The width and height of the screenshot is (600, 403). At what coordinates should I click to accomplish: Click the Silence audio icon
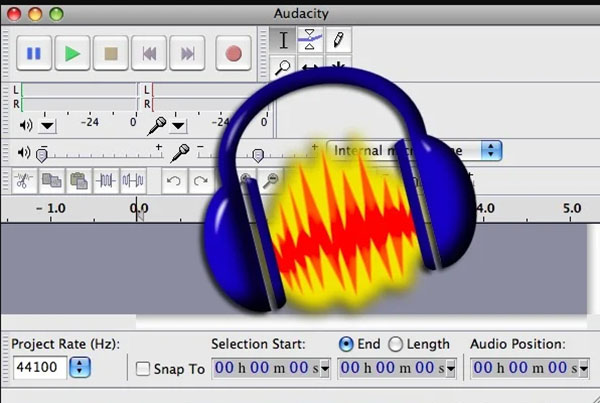click(133, 180)
